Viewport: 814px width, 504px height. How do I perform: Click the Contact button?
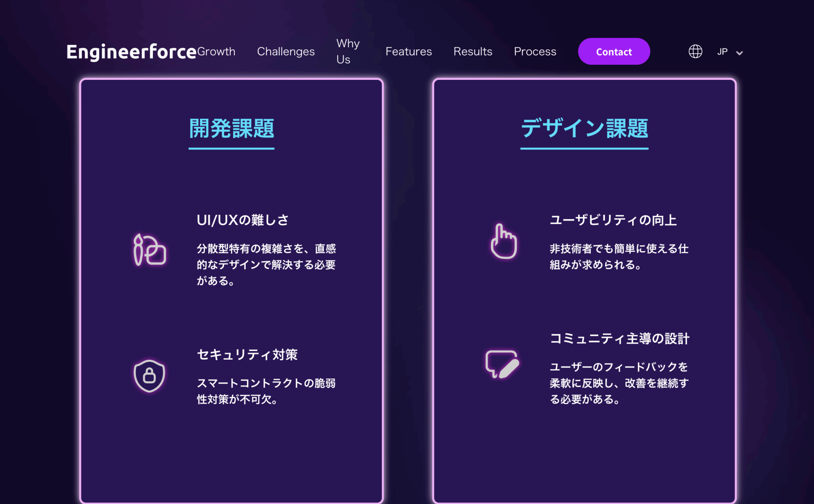click(x=614, y=51)
